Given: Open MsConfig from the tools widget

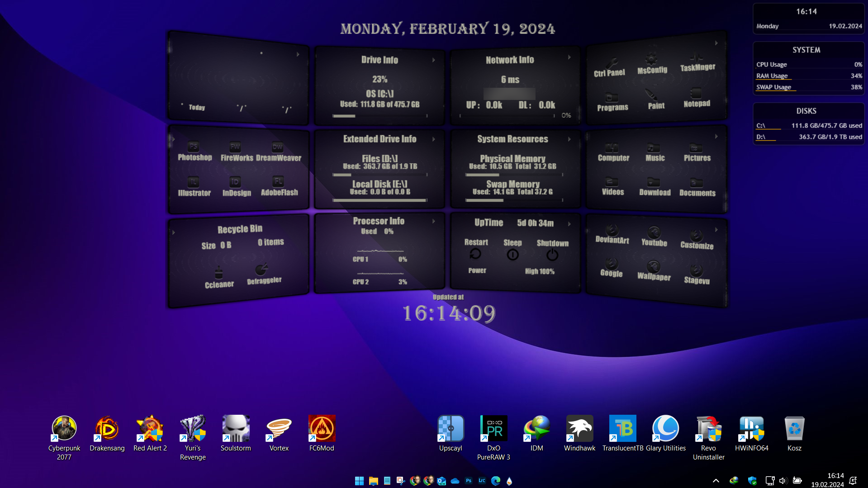Looking at the screenshot, I should pos(652,59).
